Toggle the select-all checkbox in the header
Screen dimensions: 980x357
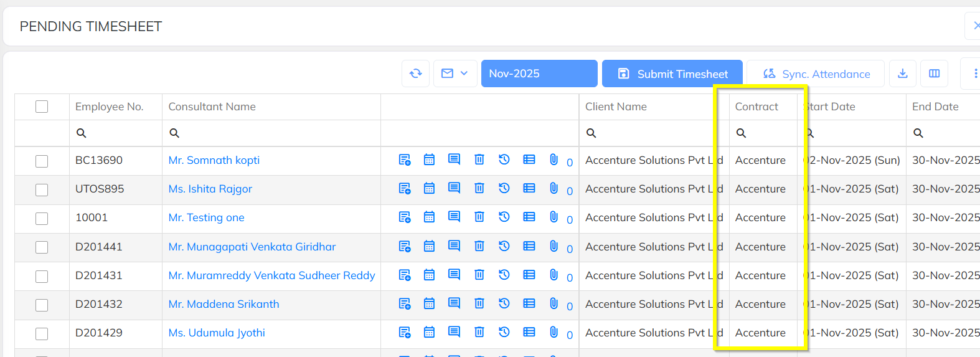(42, 107)
